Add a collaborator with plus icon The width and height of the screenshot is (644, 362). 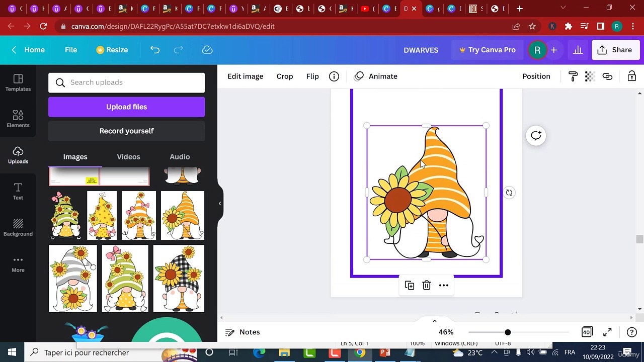tap(554, 50)
